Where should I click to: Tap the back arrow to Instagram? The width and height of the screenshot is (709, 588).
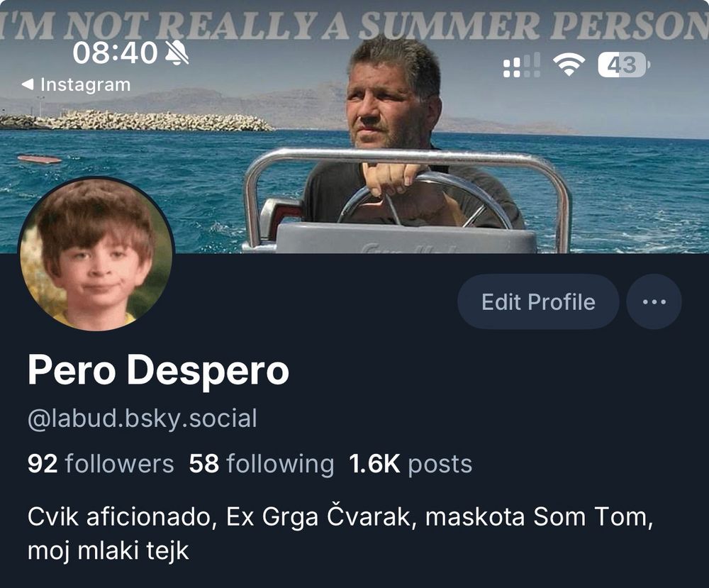click(x=28, y=84)
